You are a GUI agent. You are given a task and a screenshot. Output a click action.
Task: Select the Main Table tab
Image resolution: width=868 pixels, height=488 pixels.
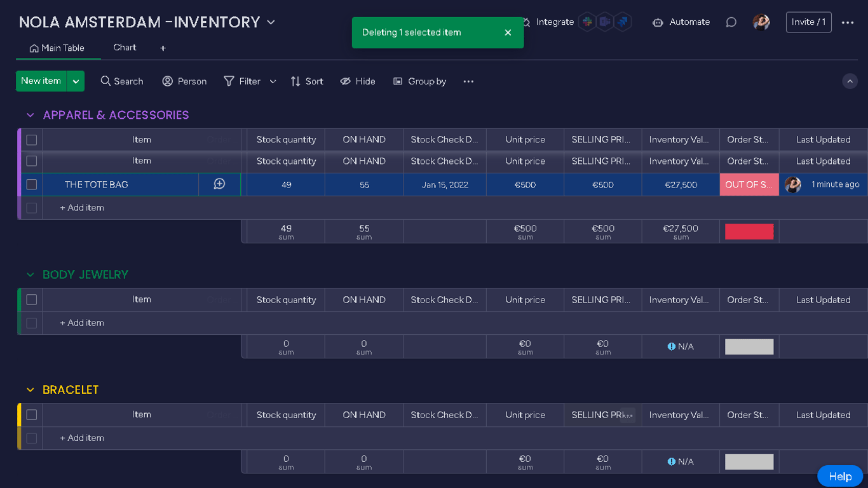pos(57,48)
